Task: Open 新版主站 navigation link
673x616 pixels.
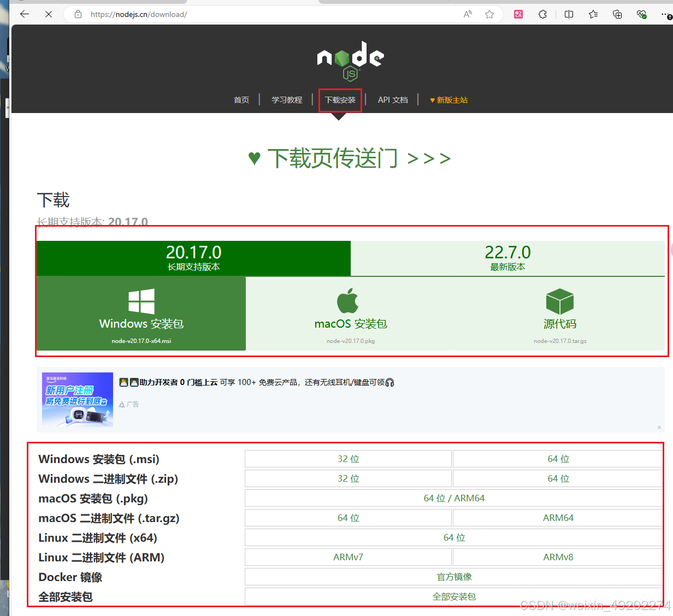Action: tap(449, 100)
